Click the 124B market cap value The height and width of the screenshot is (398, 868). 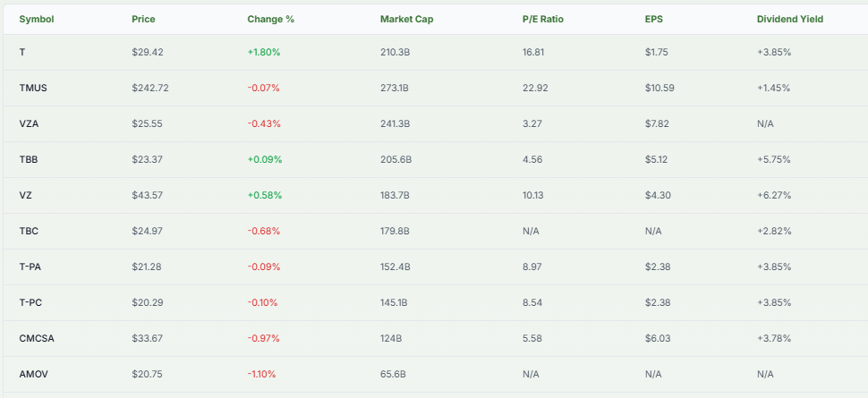[x=391, y=338]
